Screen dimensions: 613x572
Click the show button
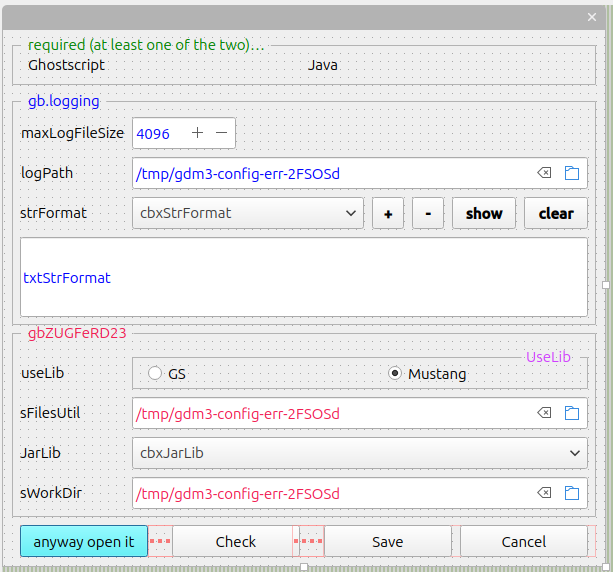[484, 213]
